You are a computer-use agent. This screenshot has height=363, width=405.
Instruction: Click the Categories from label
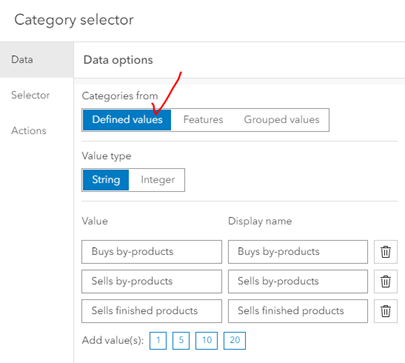point(120,96)
